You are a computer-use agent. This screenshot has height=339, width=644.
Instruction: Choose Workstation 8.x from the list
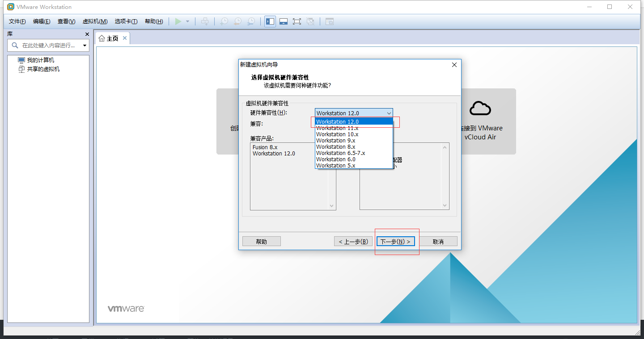(354, 146)
